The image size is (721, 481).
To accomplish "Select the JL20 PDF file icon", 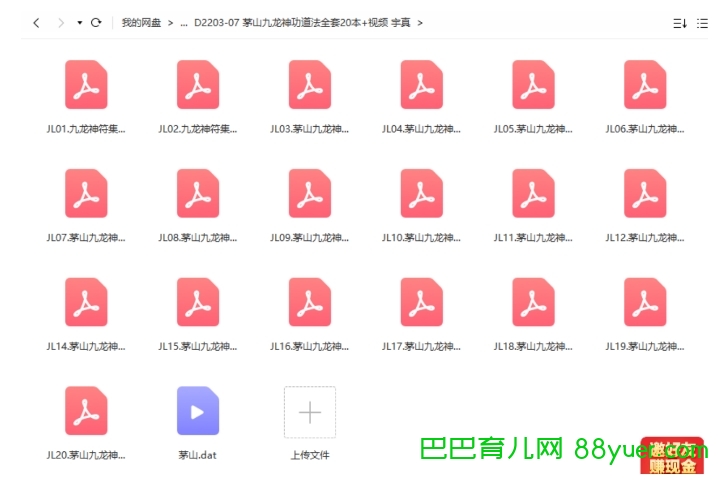I will tap(86, 411).
